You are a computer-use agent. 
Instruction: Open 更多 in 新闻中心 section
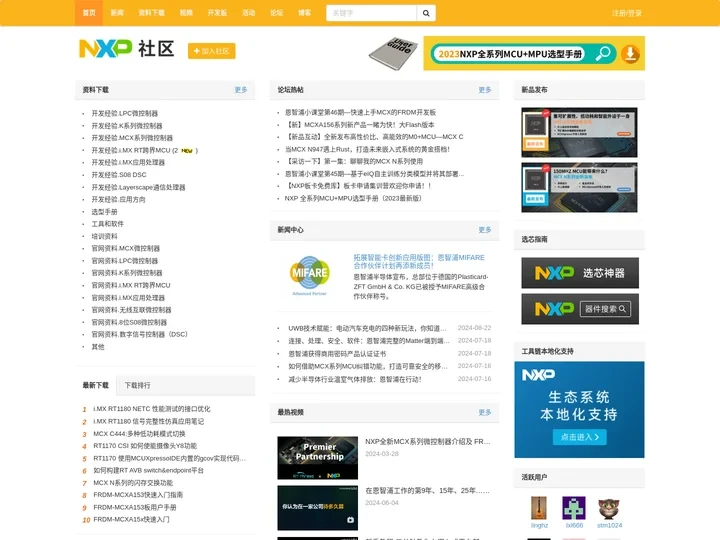(x=485, y=230)
